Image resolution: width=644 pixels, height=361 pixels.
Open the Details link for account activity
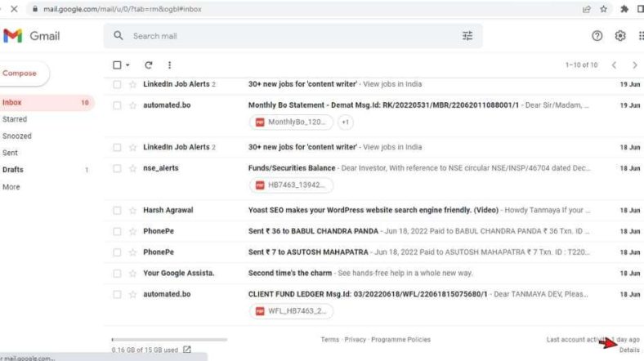[x=628, y=350]
